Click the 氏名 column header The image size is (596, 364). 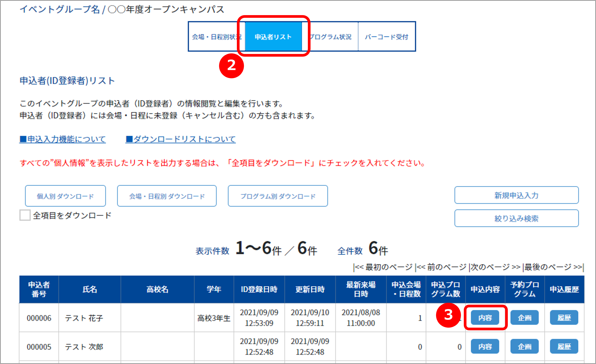pyautogui.click(x=90, y=289)
